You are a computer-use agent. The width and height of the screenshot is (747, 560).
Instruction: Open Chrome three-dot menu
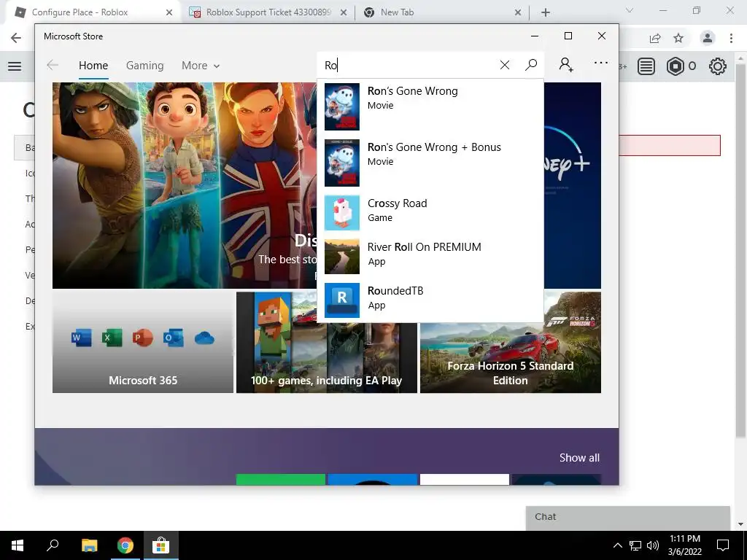pyautogui.click(x=731, y=38)
